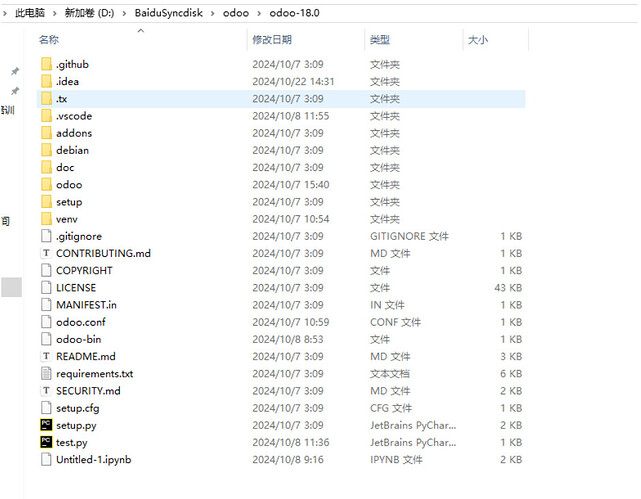Go to 此电脑 in the address bar
641x499 pixels.
click(30, 13)
